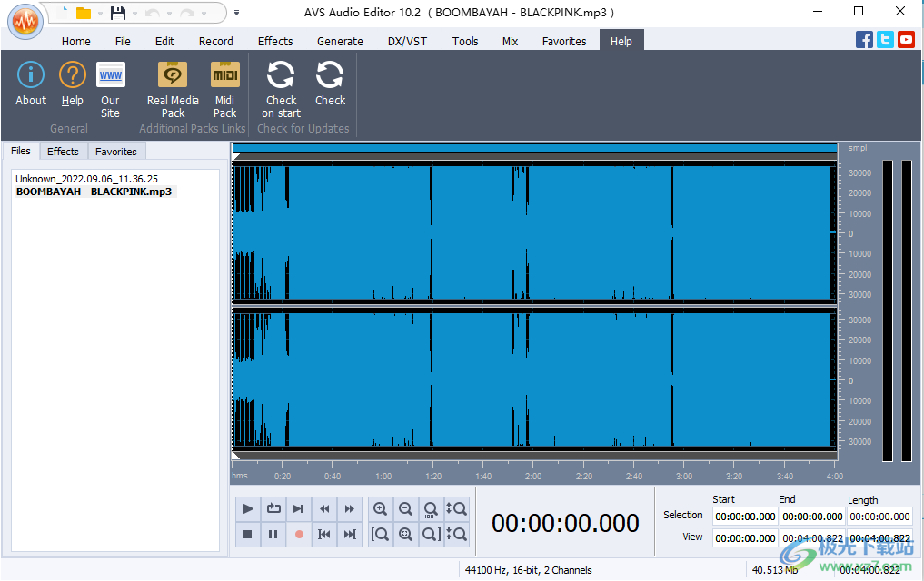
Task: Fast forward the playback
Action: 350,508
